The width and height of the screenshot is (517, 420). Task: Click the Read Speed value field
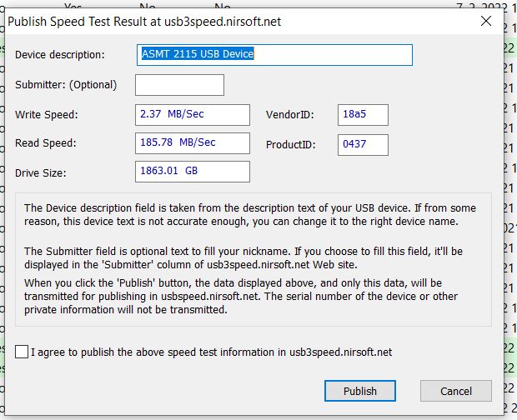click(193, 143)
